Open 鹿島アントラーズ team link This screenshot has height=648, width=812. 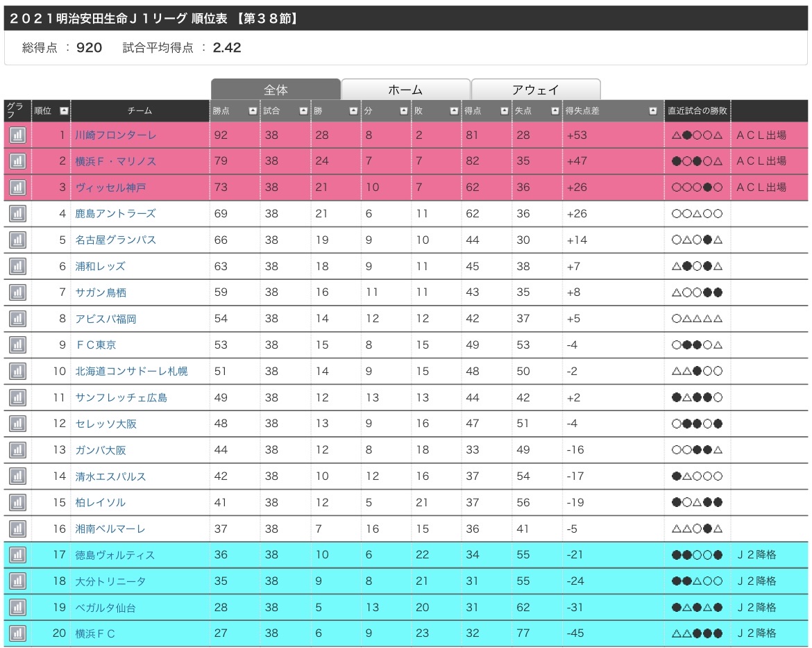click(115, 214)
